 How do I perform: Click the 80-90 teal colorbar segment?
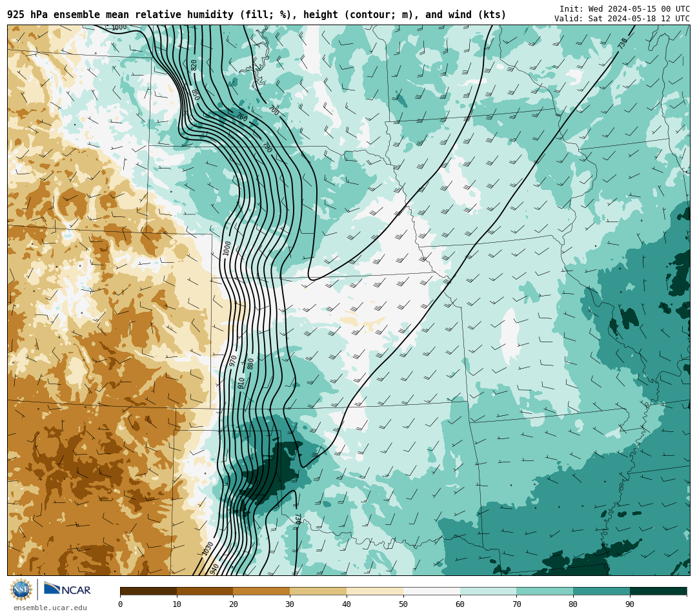click(601, 591)
